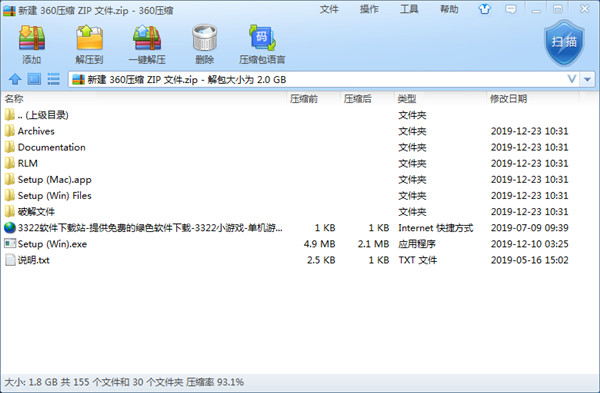Open the 工具 menu
This screenshot has height=393, width=600.
(x=409, y=9)
